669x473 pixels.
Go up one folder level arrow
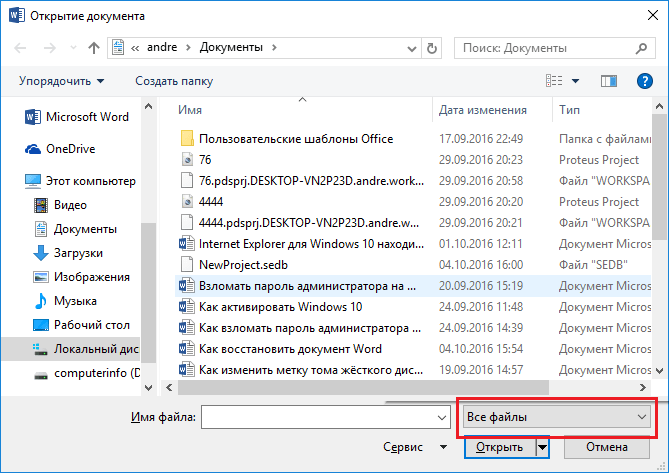(93, 48)
